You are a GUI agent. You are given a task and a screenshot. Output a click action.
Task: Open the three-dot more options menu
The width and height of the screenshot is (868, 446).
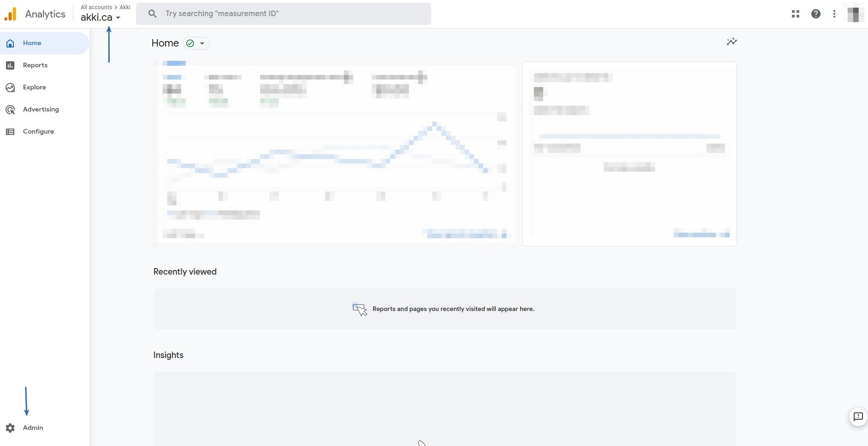click(x=834, y=14)
